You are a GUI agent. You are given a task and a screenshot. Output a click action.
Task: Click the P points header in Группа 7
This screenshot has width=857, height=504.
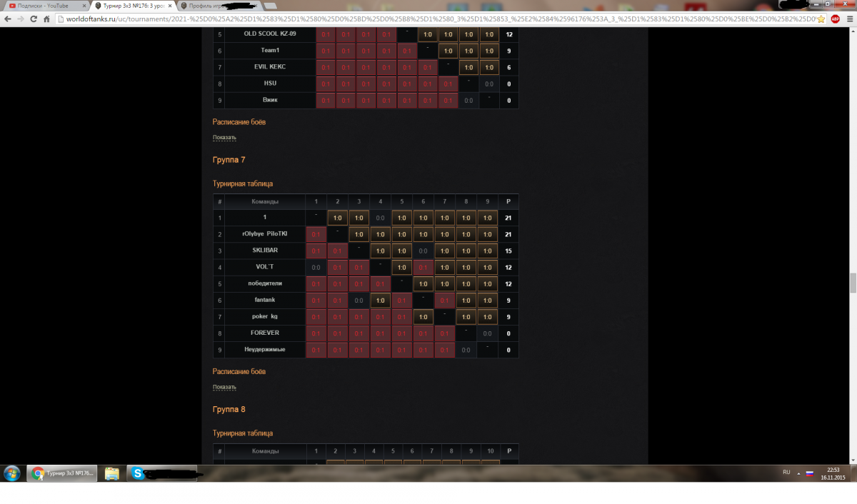pyautogui.click(x=508, y=201)
